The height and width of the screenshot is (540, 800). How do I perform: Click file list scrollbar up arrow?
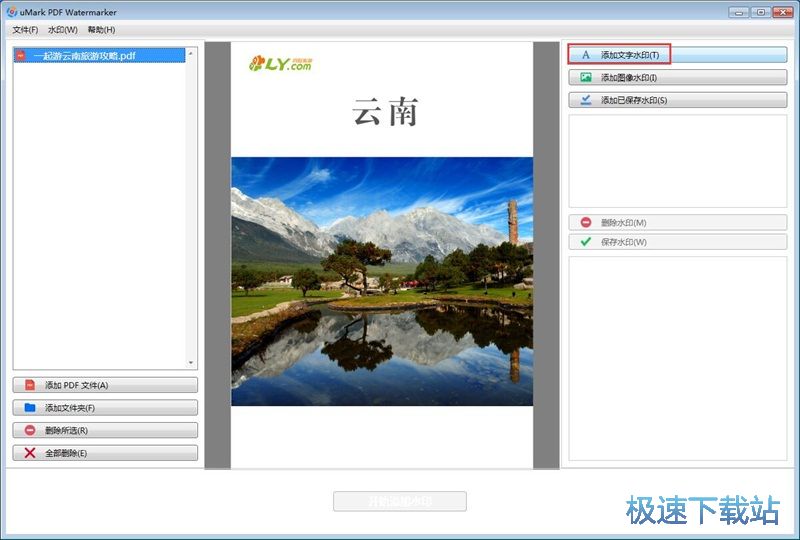(x=191, y=53)
